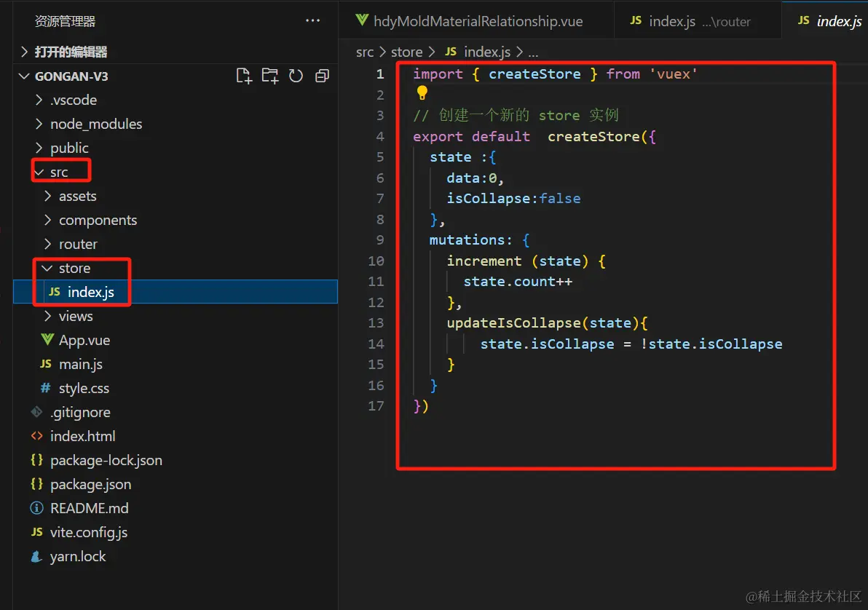
Task: Collapse all folders using the collapse icon
Action: [x=322, y=76]
